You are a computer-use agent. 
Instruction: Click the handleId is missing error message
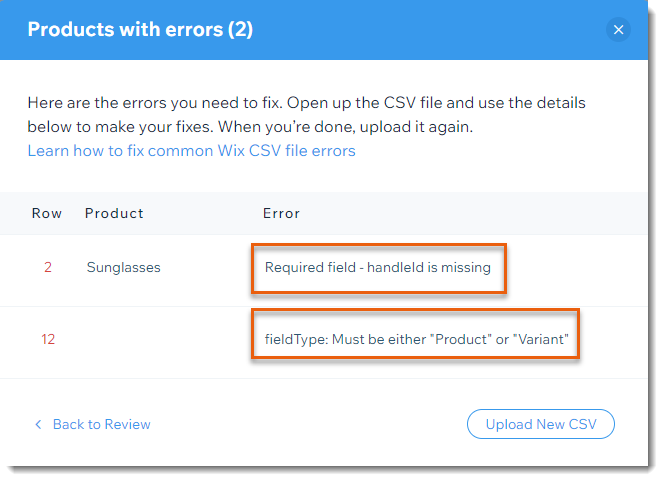point(378,268)
